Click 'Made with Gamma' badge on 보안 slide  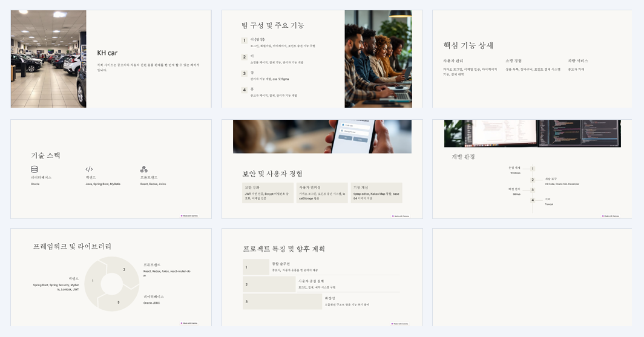401,216
